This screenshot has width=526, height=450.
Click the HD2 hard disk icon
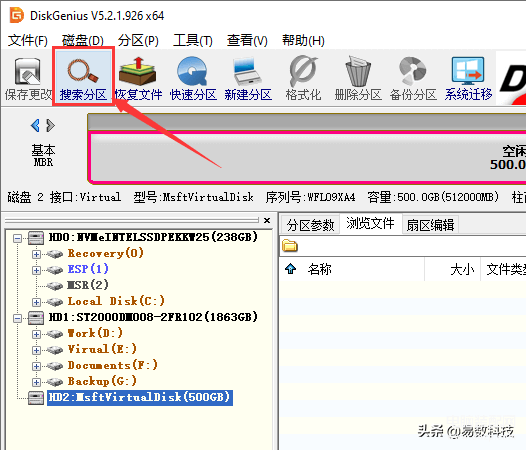pyautogui.click(x=36, y=398)
